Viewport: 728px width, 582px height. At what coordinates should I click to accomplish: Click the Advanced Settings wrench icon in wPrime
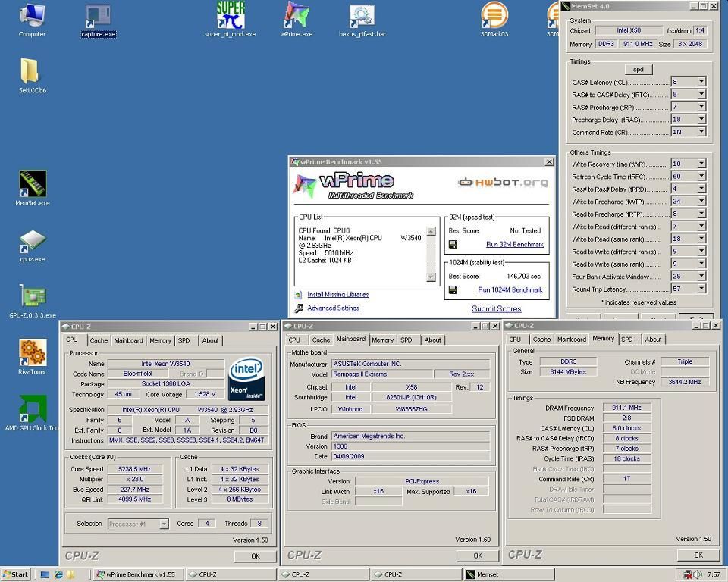pos(299,308)
